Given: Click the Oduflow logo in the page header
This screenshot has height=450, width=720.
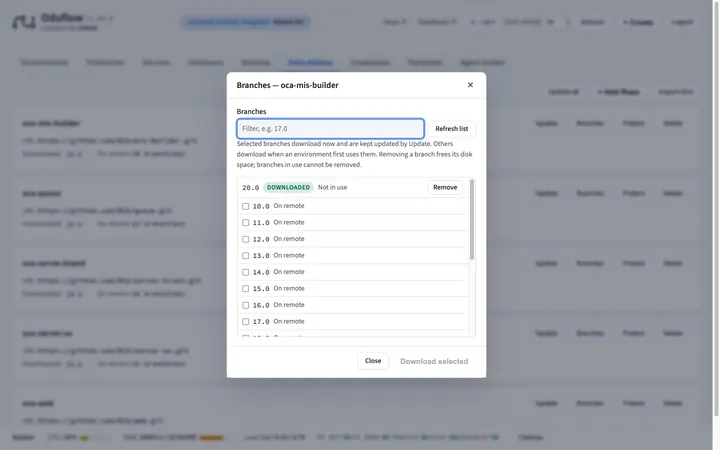Looking at the screenshot, I should point(24,22).
